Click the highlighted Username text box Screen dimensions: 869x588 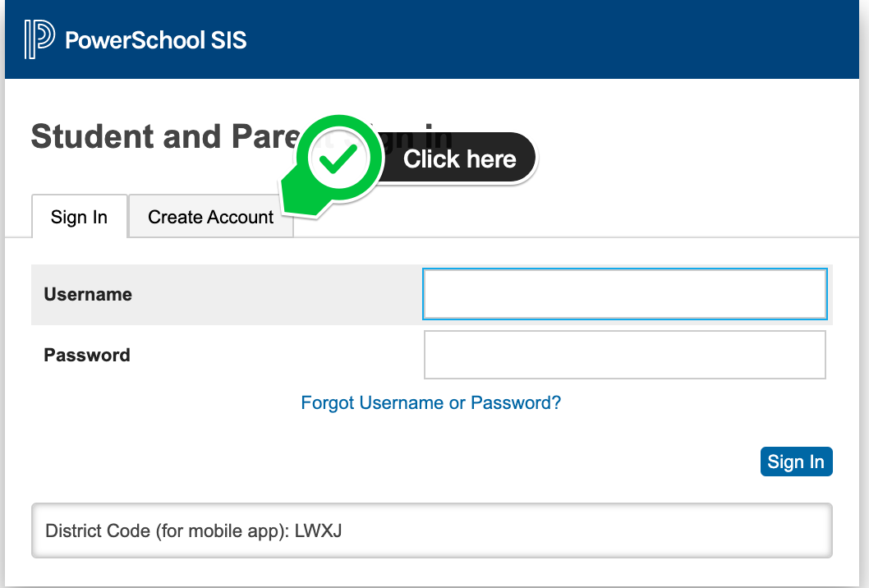[624, 293]
